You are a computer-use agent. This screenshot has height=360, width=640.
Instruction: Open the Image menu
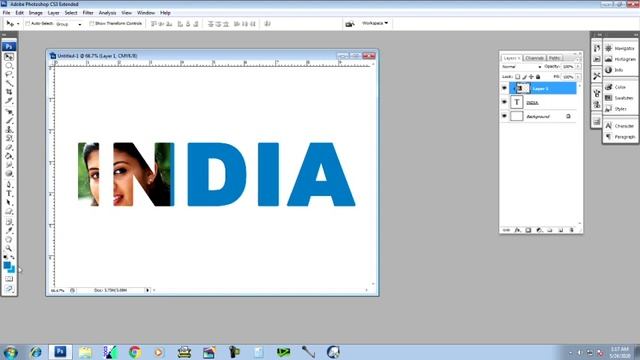coord(36,13)
